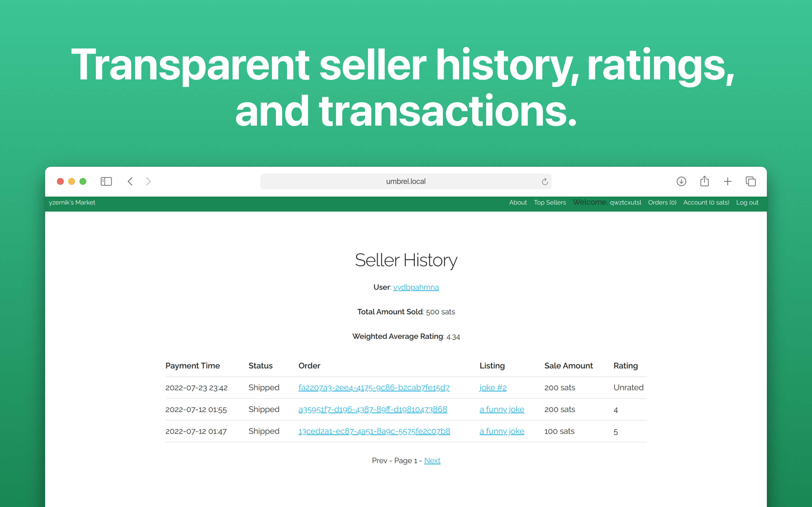Image resolution: width=812 pixels, height=507 pixels.
Task: Open the joke #2 listing
Action: point(493,388)
